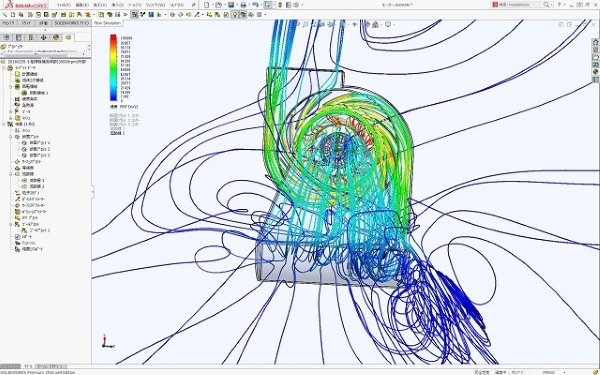This screenshot has width=600, height=375.
Task: Toggle the light bulb icon in Flow toolbar
Action: 235,15
